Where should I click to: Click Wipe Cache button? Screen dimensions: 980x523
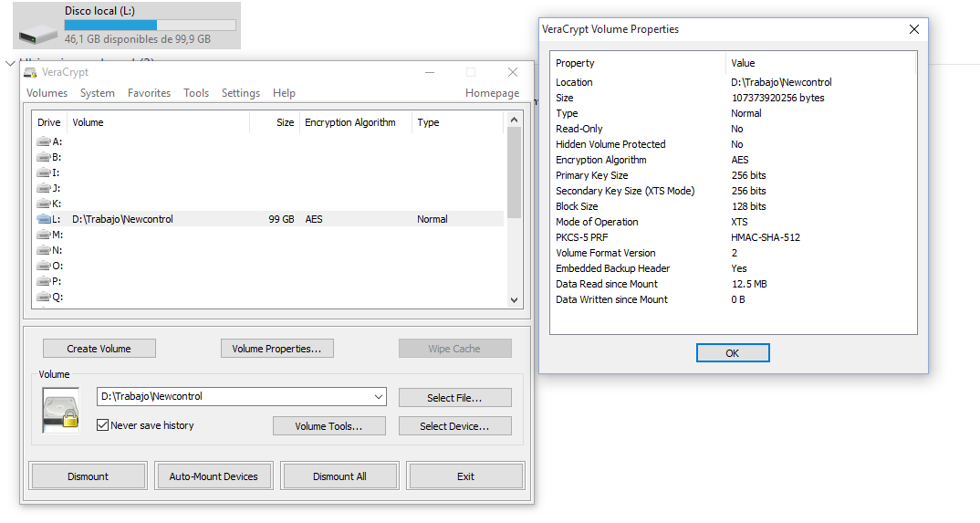pyautogui.click(x=454, y=349)
